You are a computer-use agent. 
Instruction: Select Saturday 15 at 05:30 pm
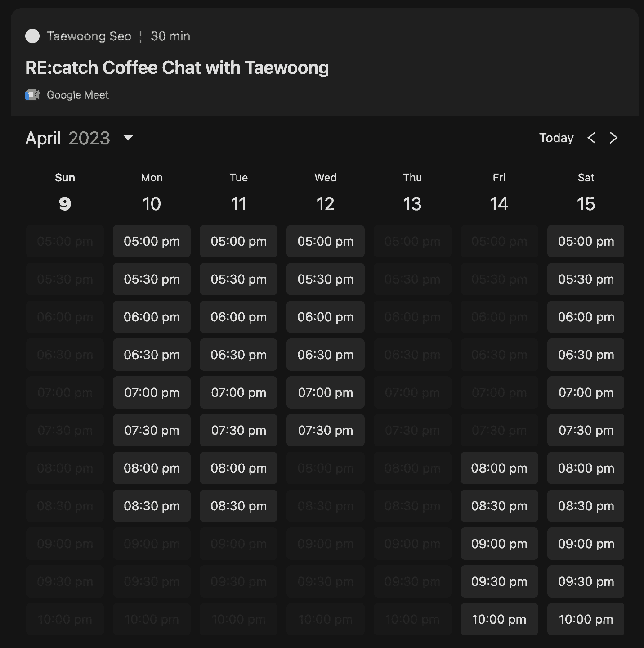(586, 279)
